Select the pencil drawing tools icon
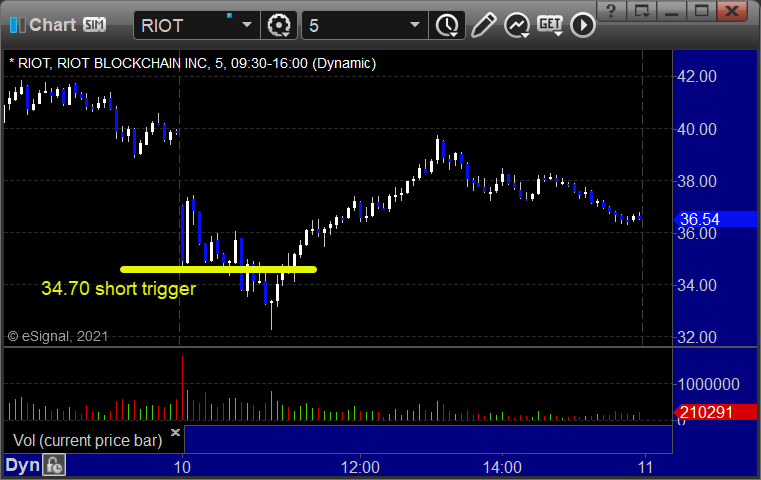This screenshot has height=480, width=761. pyautogui.click(x=483, y=25)
